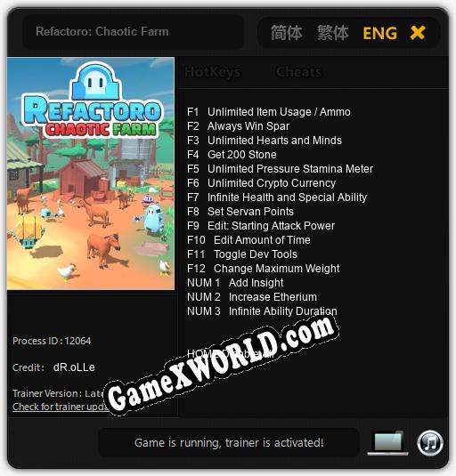
Task: Click the Refactoro: Chaotic Farm title field
Action: [x=133, y=31]
